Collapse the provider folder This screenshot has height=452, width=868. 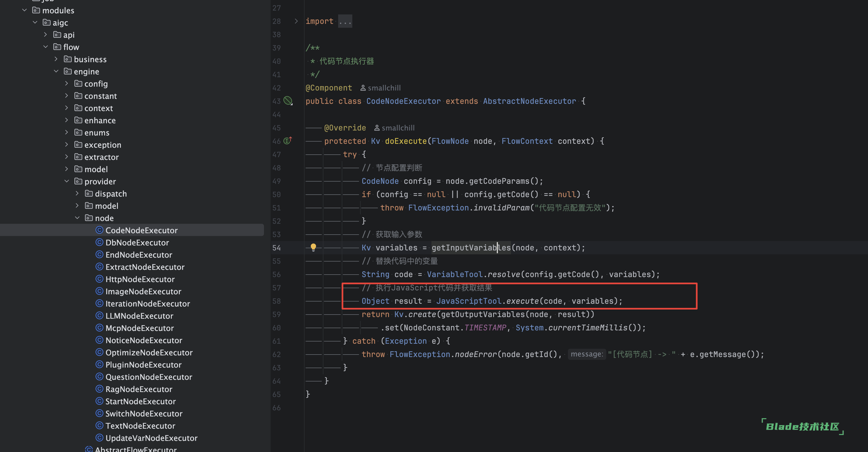67,182
